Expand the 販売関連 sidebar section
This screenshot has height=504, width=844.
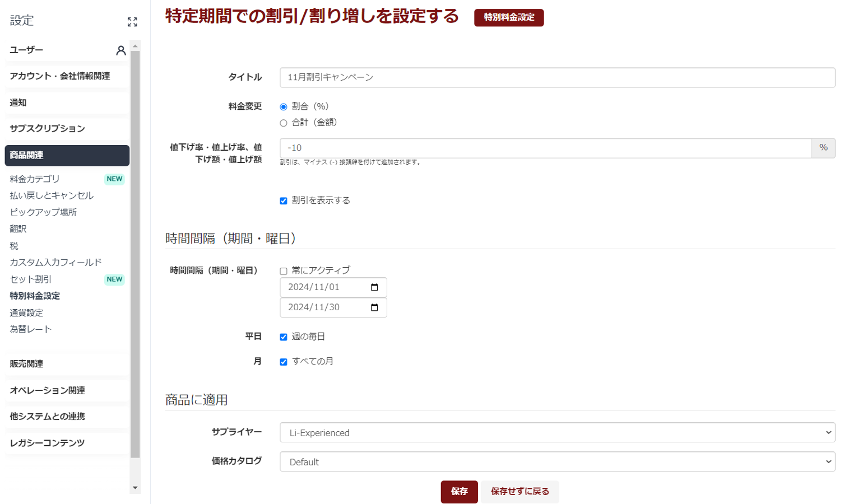coord(26,364)
